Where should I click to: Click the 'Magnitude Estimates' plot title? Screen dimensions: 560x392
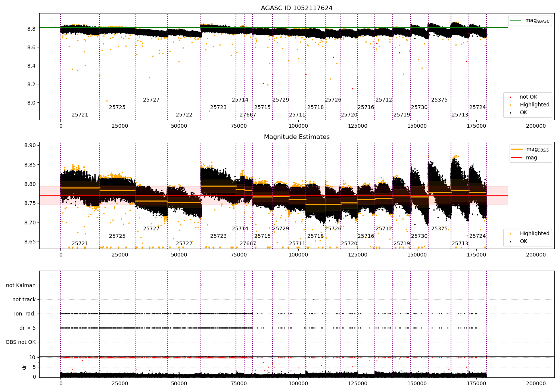(x=296, y=137)
